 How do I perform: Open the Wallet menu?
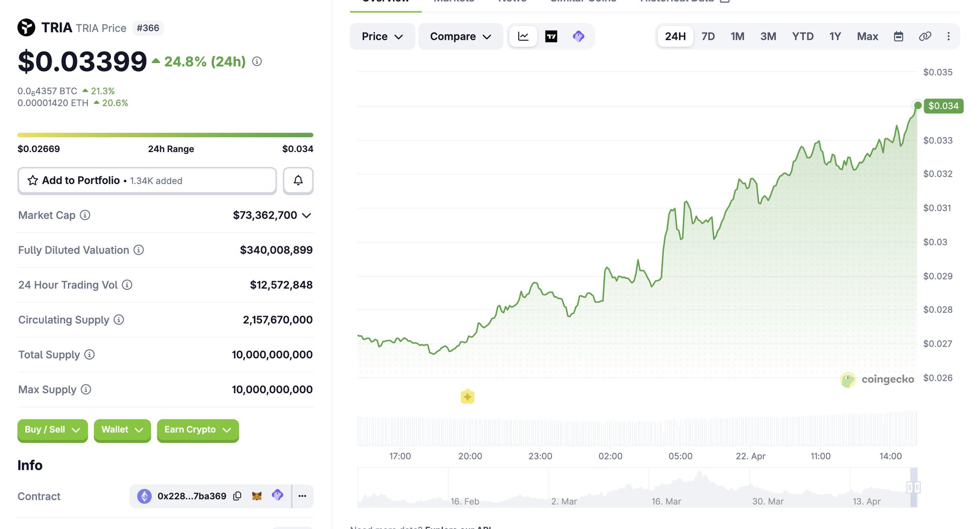(x=122, y=430)
